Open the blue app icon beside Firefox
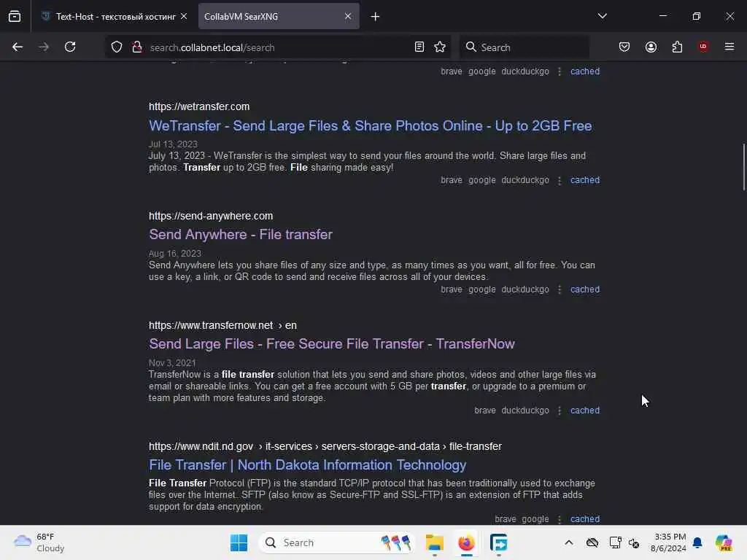The image size is (747, 560). pos(498,542)
